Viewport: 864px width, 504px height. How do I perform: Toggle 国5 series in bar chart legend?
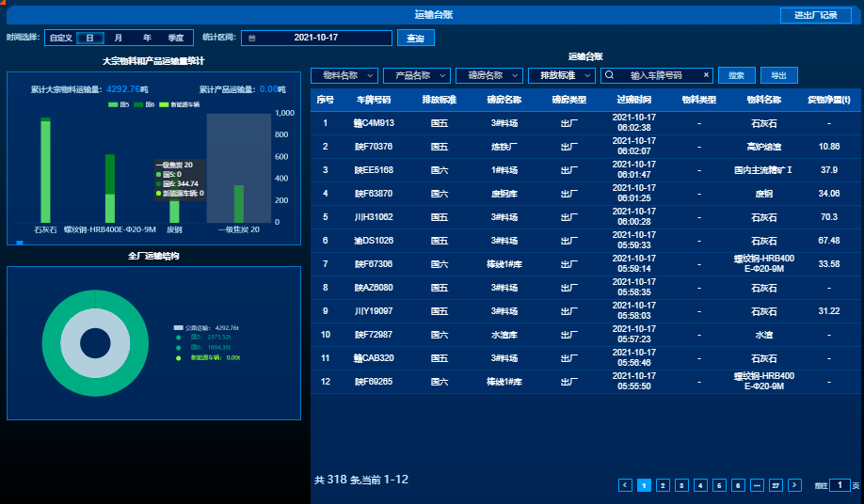(113, 104)
